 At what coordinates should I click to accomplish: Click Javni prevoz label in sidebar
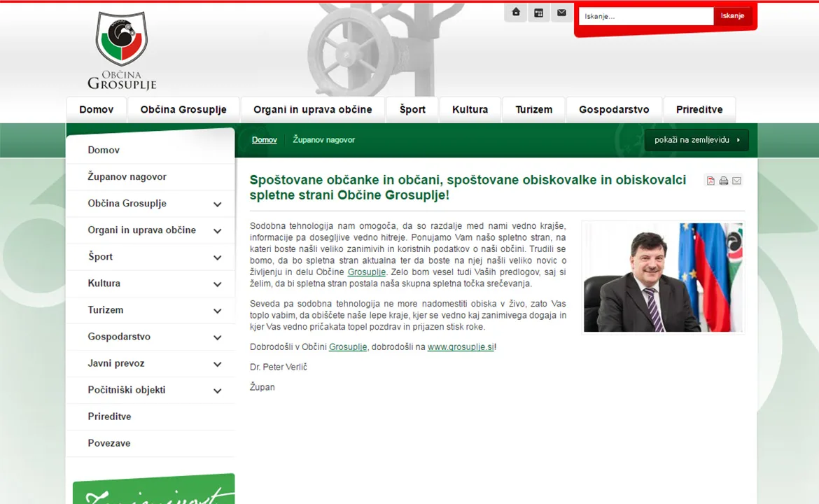[116, 363]
